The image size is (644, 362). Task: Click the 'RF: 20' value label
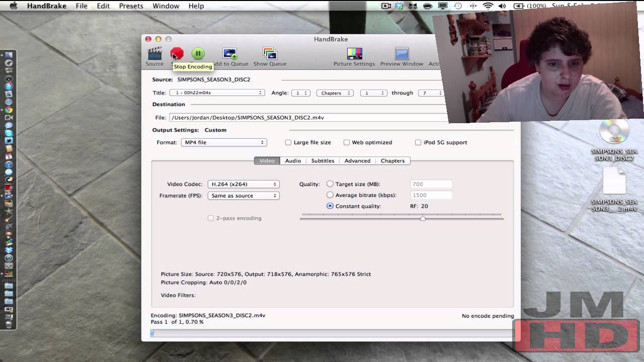(419, 206)
